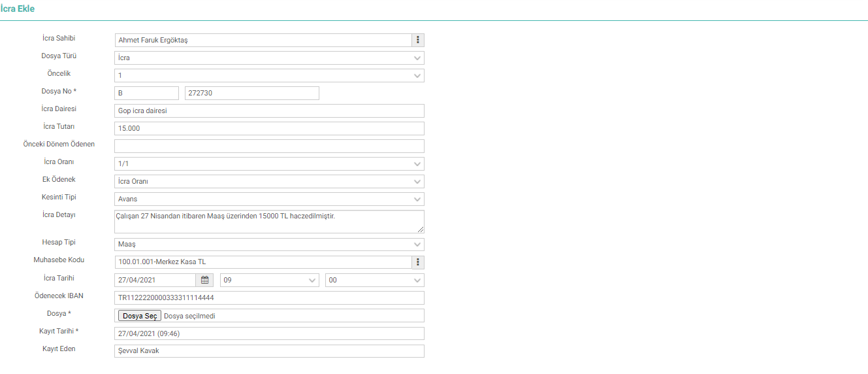Click the İcra Detayı text area
This screenshot has width=868, height=374.
(x=269, y=222)
